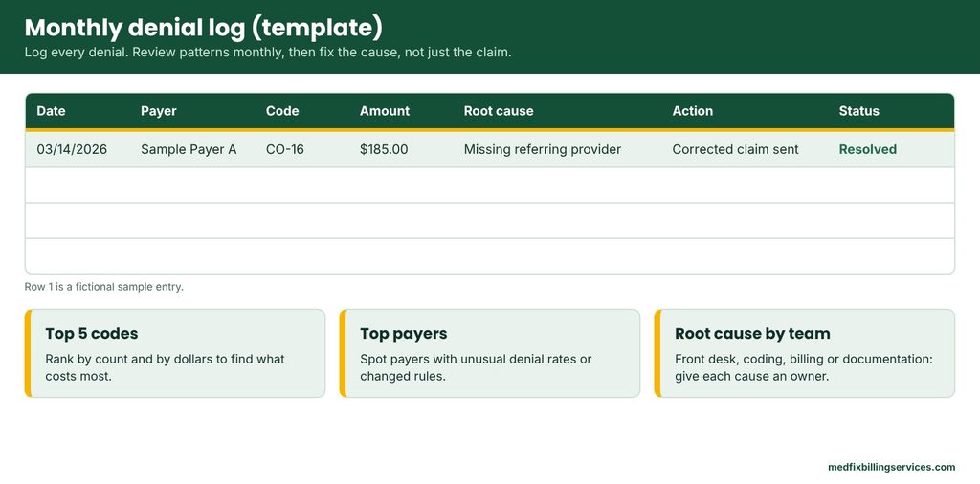Click the 'Root cause by team' card heading
This screenshot has height=484, width=980.
(752, 334)
